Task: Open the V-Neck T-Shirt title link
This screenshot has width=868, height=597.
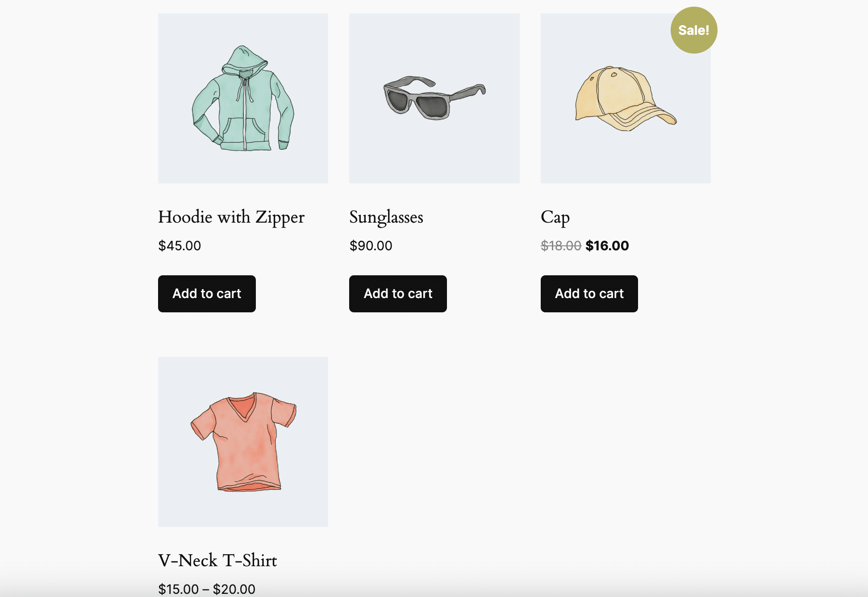Action: [x=217, y=561]
